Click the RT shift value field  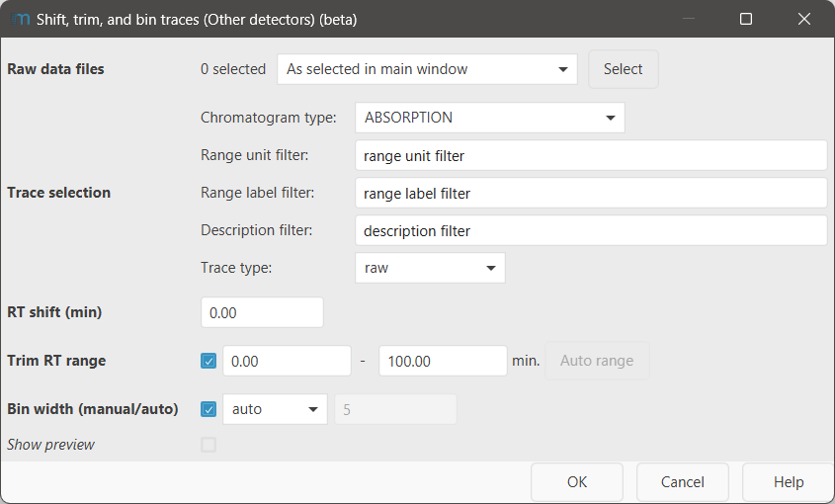coord(262,312)
